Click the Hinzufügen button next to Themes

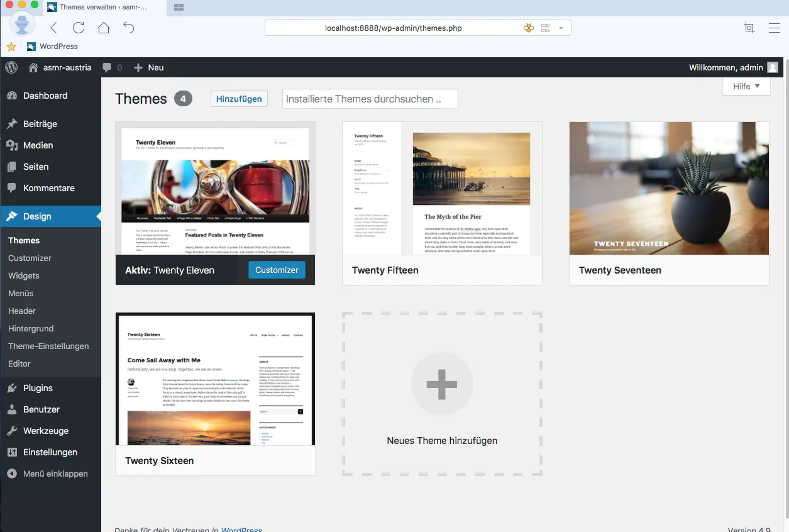click(x=239, y=99)
